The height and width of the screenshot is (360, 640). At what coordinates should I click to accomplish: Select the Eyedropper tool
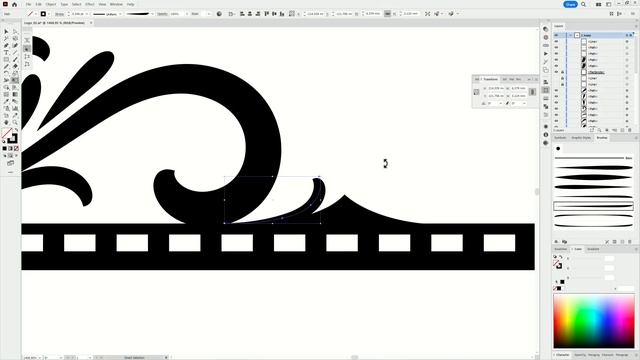(6, 101)
